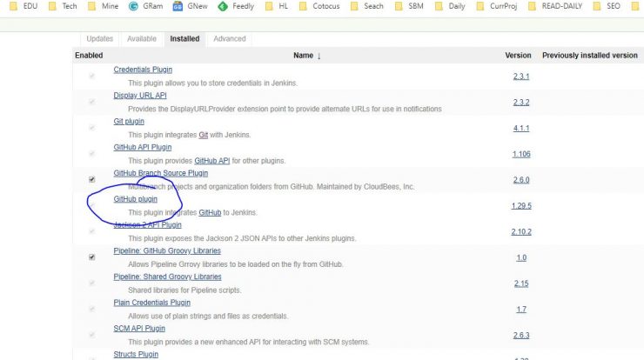Open the Plain Credentials Plugin link

[x=152, y=303]
